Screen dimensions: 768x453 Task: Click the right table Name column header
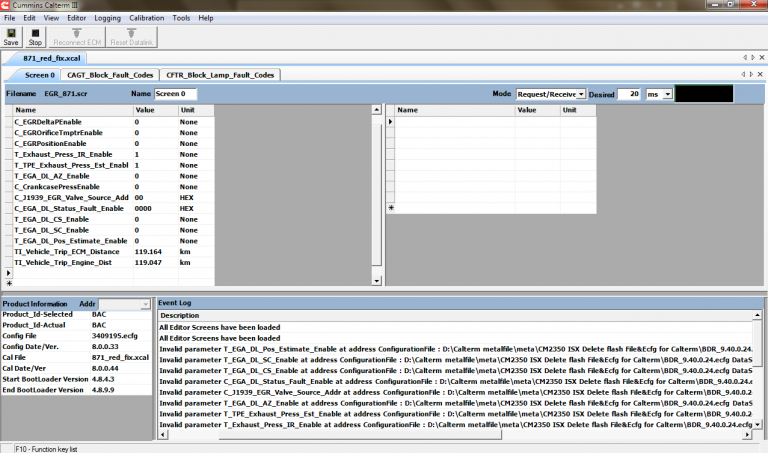(x=455, y=110)
